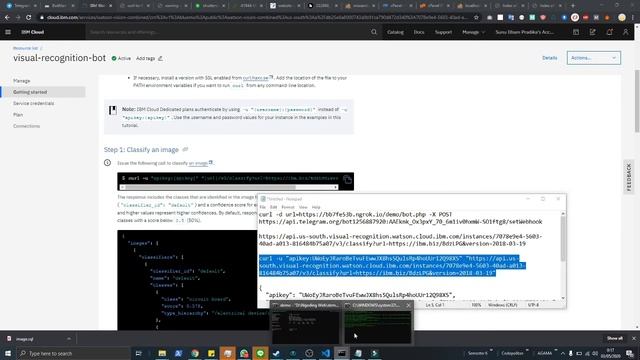Open the Actions dropdown
640x360 pixels.
tap(593, 58)
